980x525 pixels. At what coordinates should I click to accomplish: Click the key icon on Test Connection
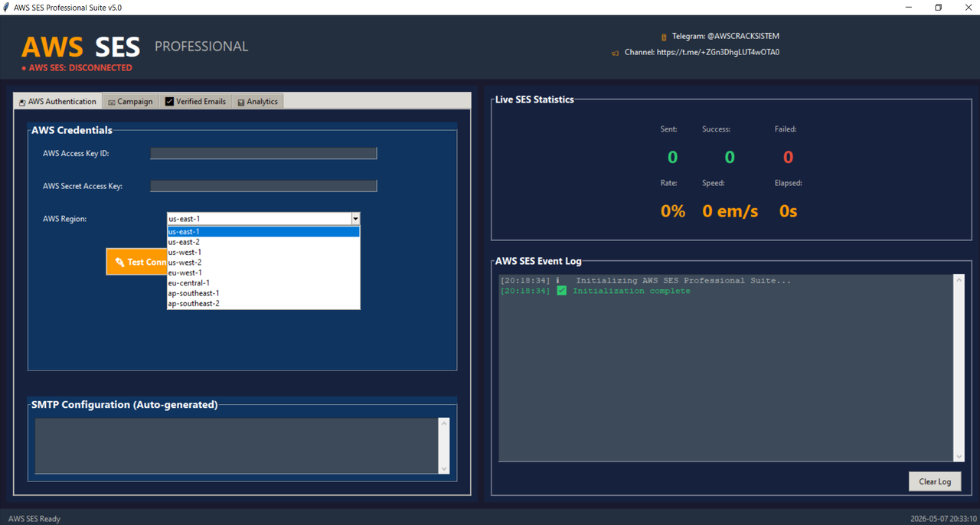tap(119, 262)
